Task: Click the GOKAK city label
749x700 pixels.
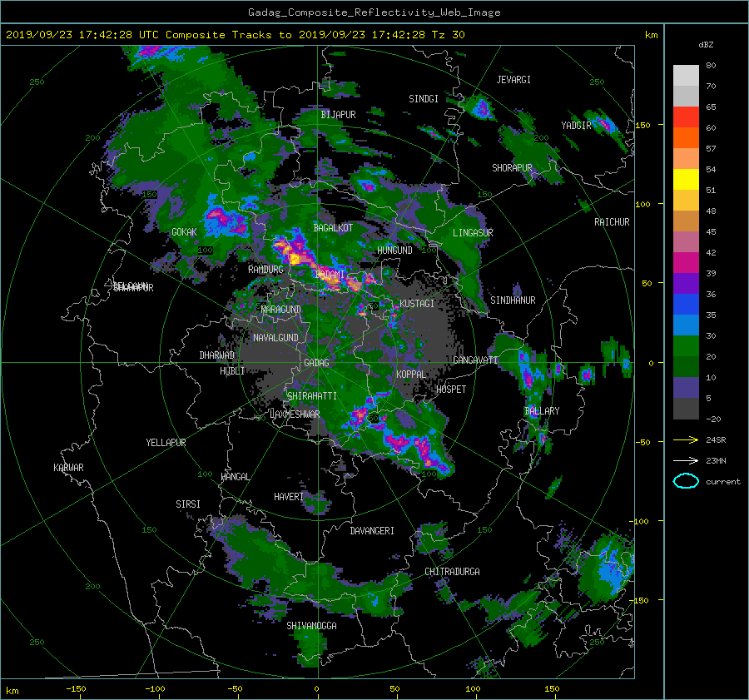Action: click(x=184, y=232)
